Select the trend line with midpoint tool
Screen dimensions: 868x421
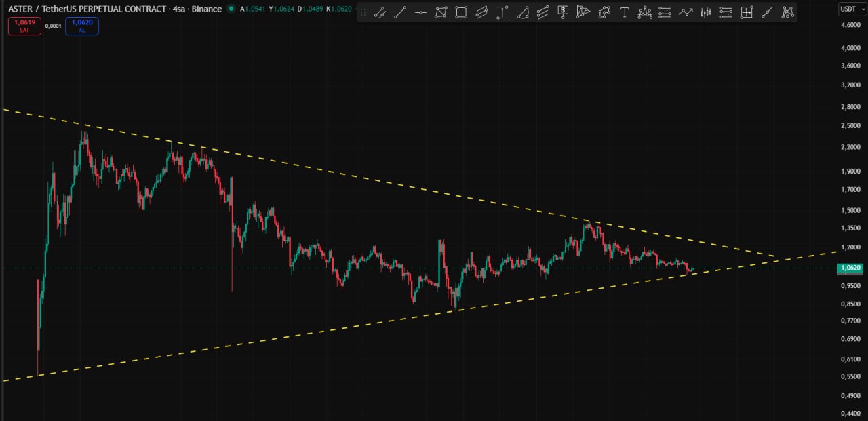coord(380,12)
